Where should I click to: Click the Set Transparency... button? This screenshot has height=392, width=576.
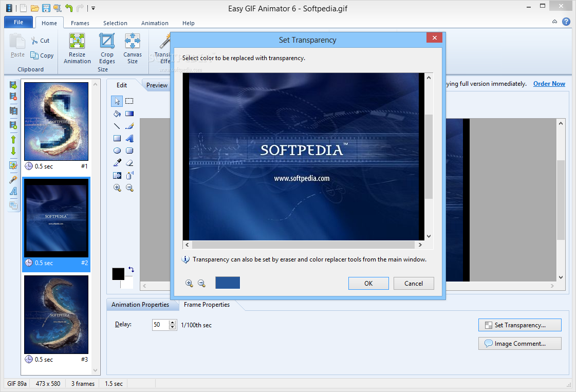coord(520,325)
